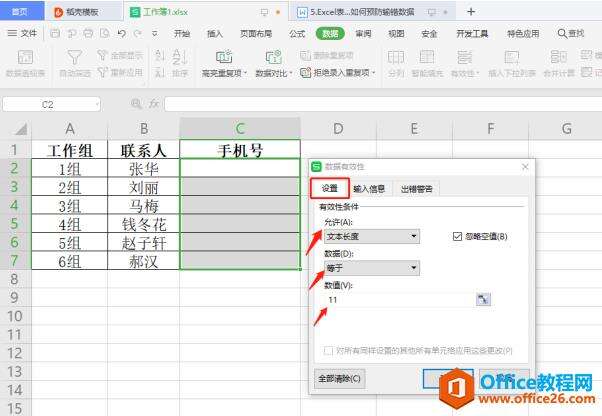Switch to the 出错警告 tab
The image size is (602, 416).
pos(416,189)
